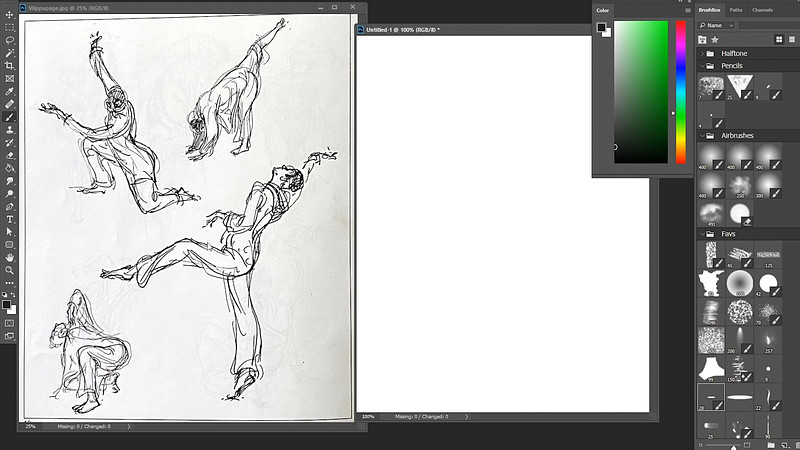Activate the Untitled-1 document window title
This screenshot has height=450, width=800.
pos(403,30)
